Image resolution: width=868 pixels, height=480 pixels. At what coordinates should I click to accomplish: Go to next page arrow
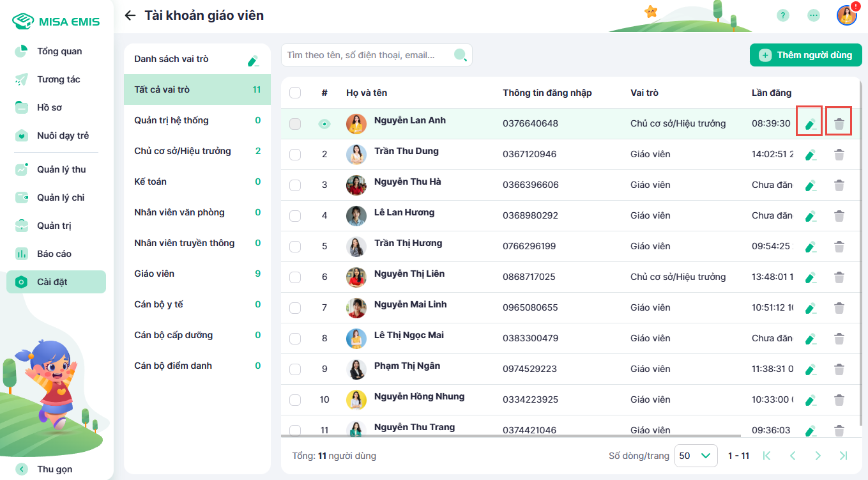(818, 456)
